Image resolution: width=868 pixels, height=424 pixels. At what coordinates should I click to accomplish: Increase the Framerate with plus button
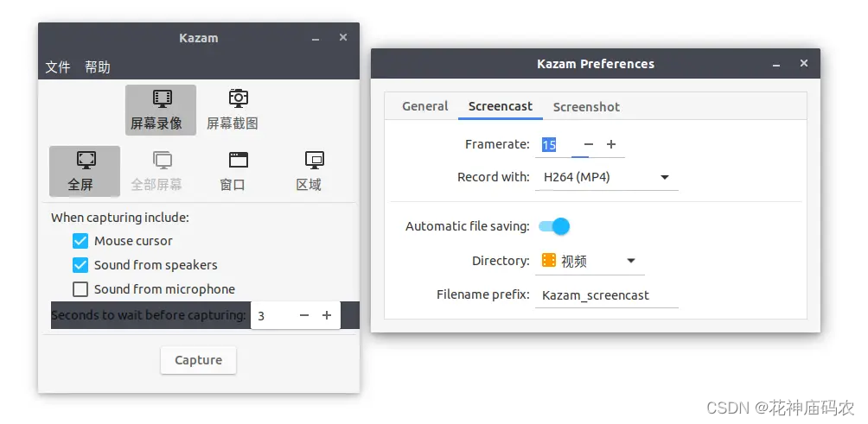[x=611, y=144]
